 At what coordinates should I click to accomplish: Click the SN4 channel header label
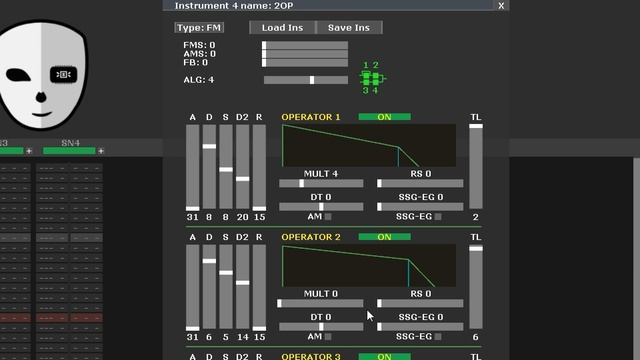(71, 143)
